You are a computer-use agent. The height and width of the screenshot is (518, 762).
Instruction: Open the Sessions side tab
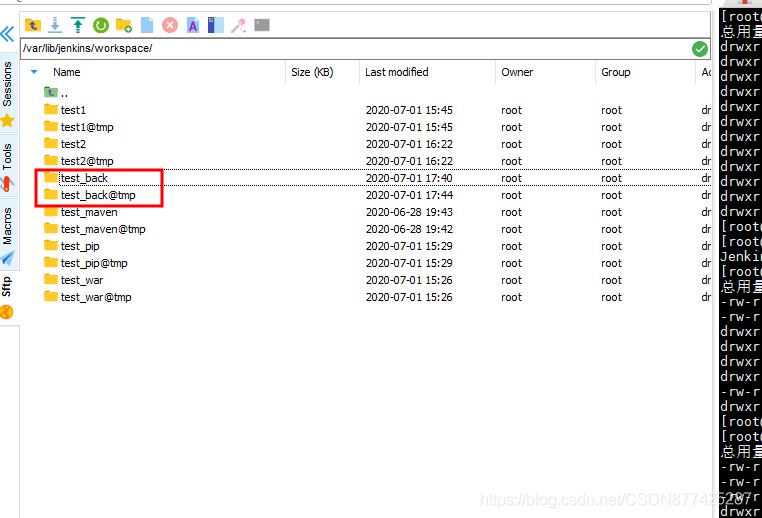pyautogui.click(x=8, y=86)
